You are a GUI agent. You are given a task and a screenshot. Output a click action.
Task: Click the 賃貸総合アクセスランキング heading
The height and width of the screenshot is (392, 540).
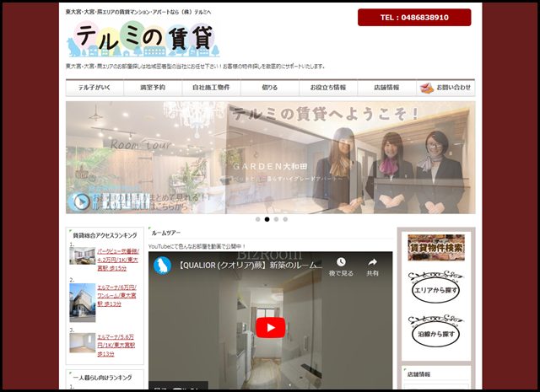pos(105,235)
